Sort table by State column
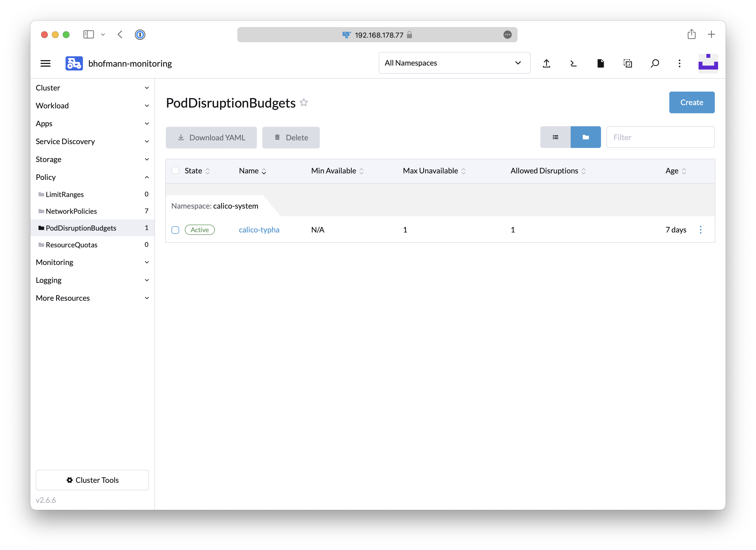Screen dimensions: 756x550 (x=197, y=171)
